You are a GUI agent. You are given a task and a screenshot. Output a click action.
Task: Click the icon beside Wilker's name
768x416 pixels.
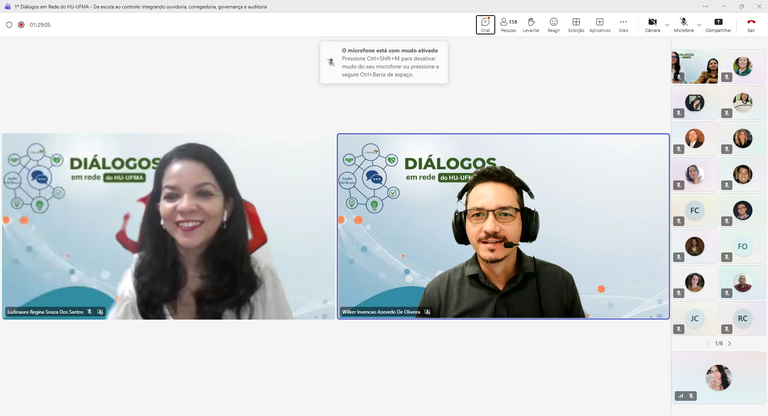click(x=427, y=312)
